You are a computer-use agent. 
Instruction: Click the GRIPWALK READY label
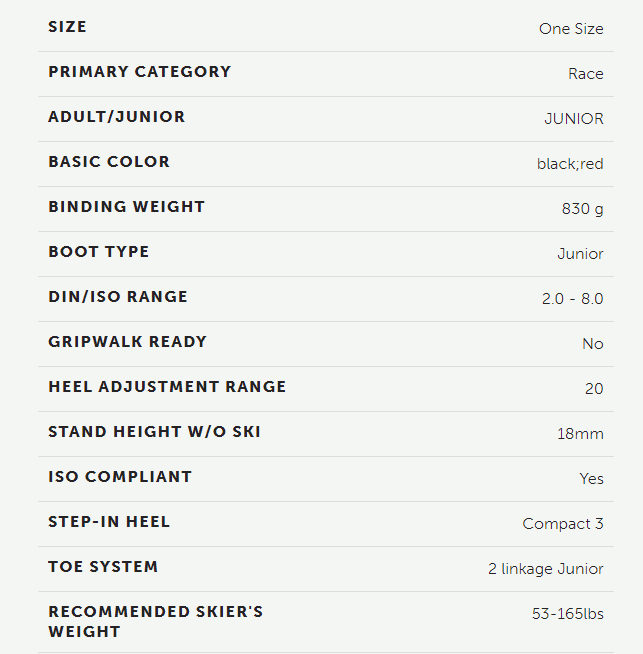[128, 342]
